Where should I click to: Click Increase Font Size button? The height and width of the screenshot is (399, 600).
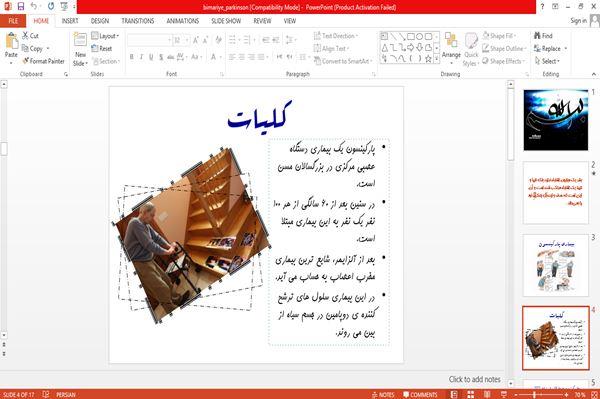(196, 40)
